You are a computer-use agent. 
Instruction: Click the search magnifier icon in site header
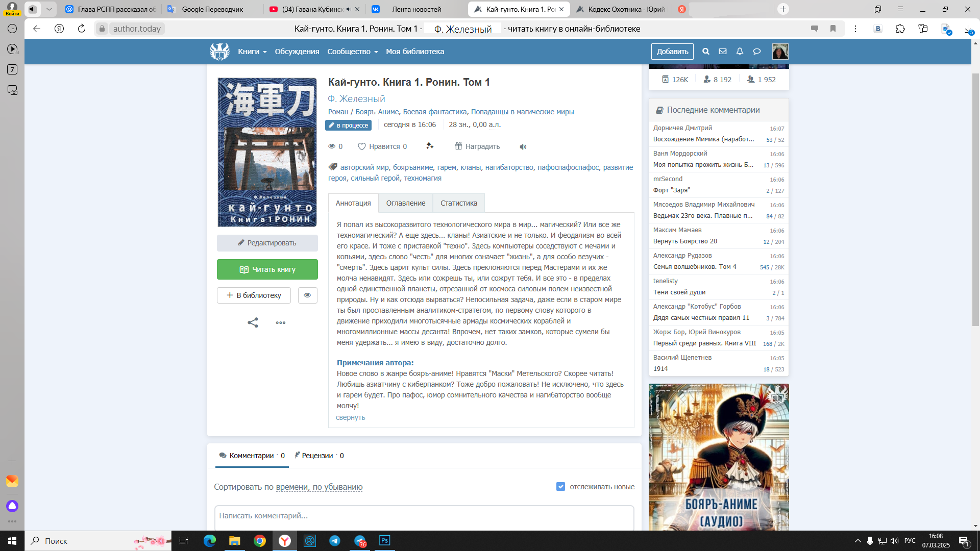705,52
